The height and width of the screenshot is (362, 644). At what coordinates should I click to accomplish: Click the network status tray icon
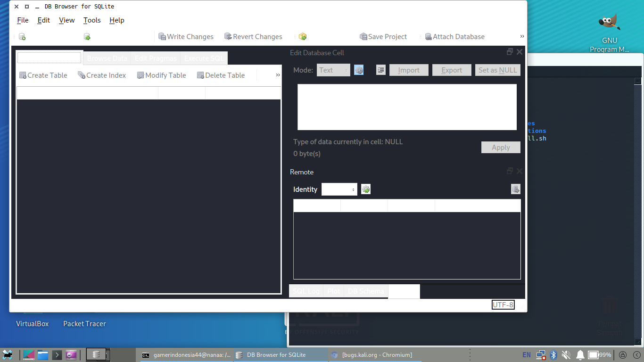coord(541,355)
